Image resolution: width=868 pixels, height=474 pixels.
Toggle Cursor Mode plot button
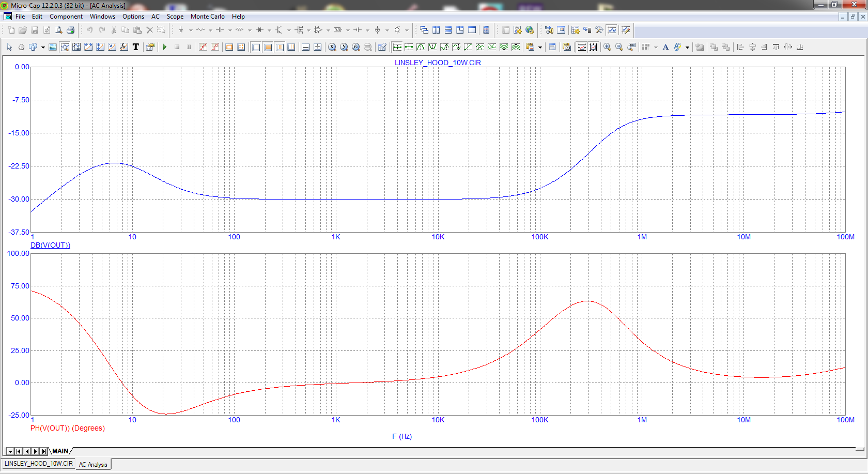click(x=76, y=47)
